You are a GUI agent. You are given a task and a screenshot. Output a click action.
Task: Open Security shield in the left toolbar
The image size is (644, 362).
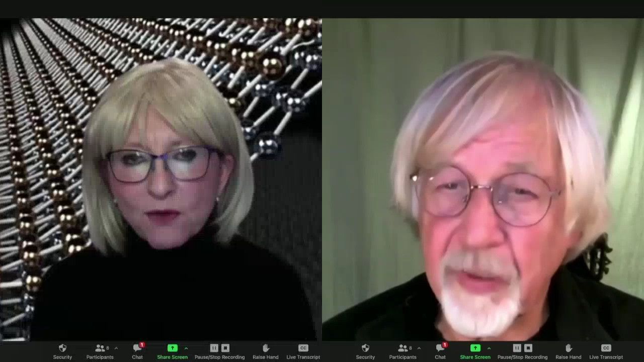(x=62, y=348)
